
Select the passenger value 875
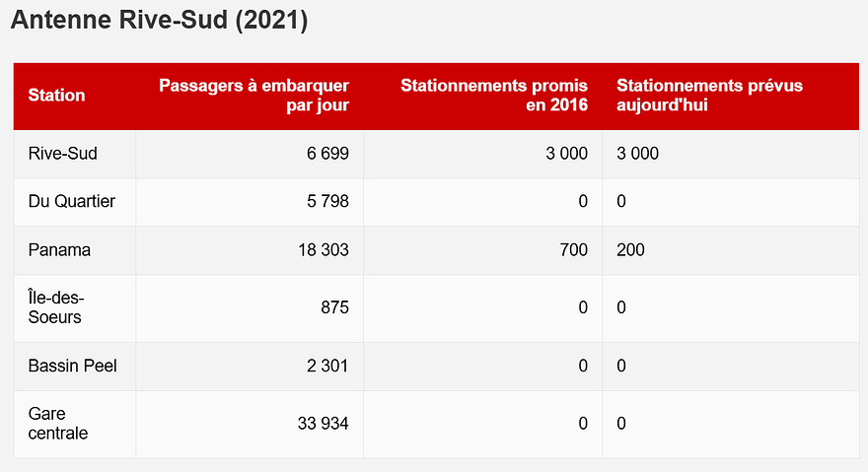click(334, 307)
